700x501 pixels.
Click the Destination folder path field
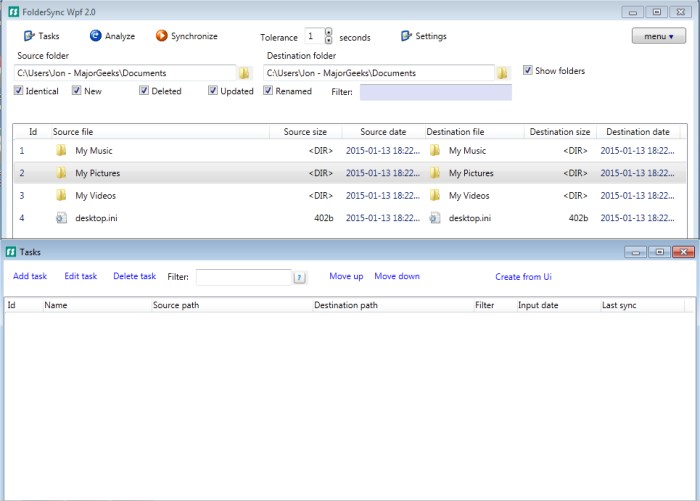[x=379, y=73]
